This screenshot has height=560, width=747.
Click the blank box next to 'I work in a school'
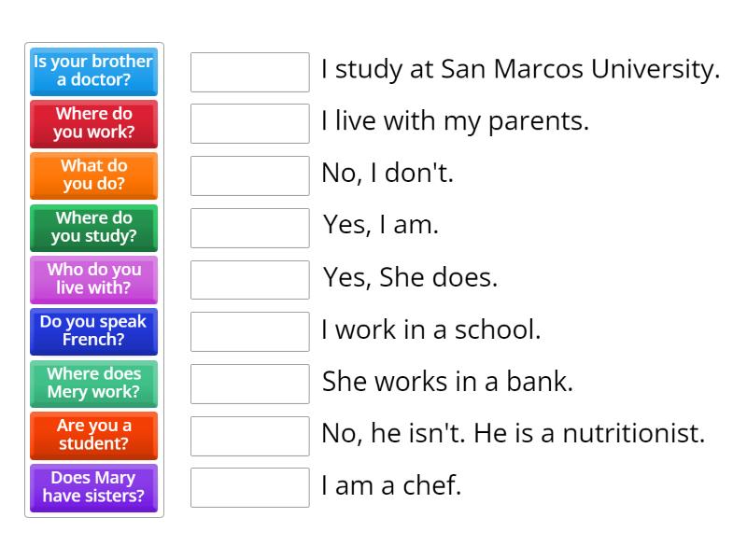click(248, 330)
